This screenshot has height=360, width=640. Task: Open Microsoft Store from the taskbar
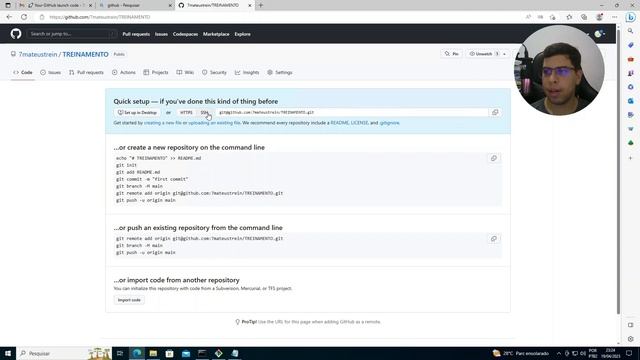[169, 353]
